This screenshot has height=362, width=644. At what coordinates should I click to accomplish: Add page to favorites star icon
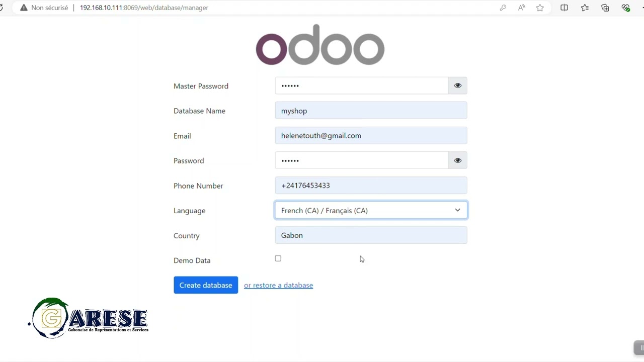[540, 8]
